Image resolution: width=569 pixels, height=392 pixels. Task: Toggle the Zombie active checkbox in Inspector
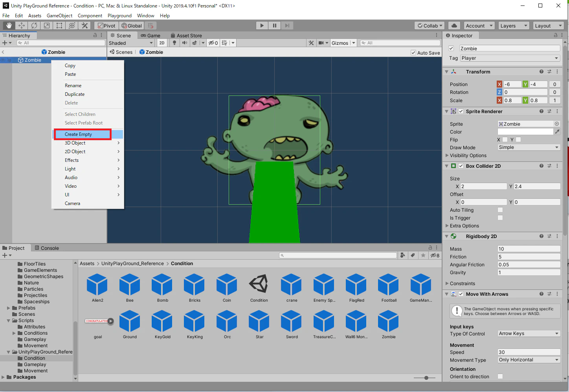451,48
